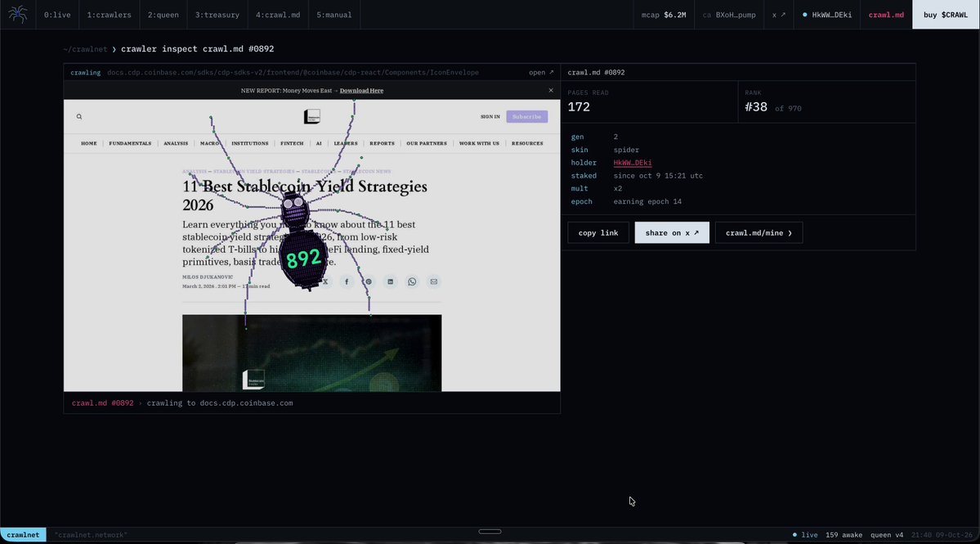Click the buy $CRAWL button
The image size is (980, 544).
point(946,15)
